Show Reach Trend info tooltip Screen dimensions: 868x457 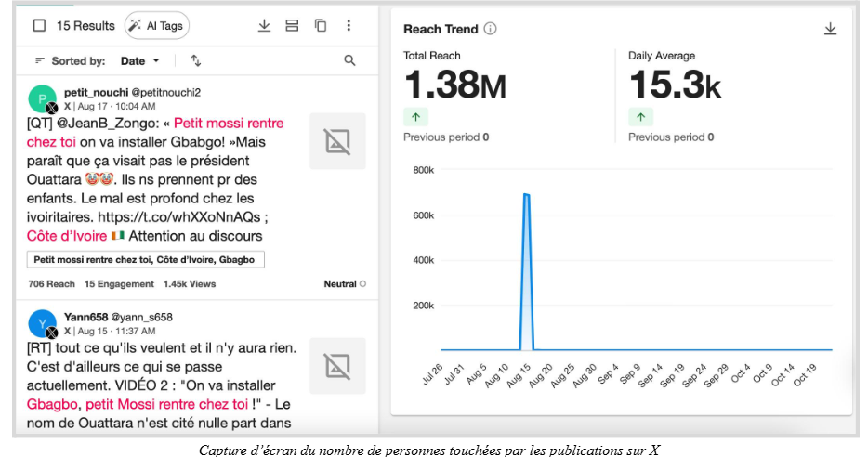490,29
